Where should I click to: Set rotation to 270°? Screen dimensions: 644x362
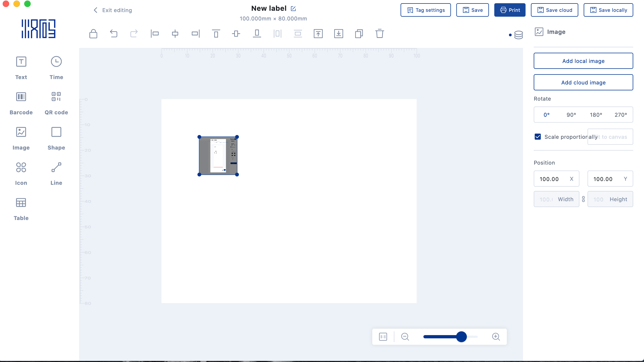[x=621, y=115]
